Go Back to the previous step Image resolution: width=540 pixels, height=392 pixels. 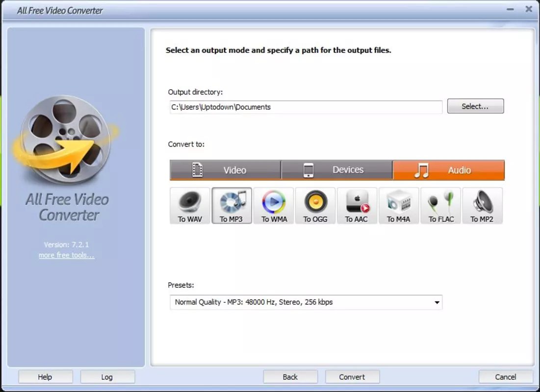[290, 377]
